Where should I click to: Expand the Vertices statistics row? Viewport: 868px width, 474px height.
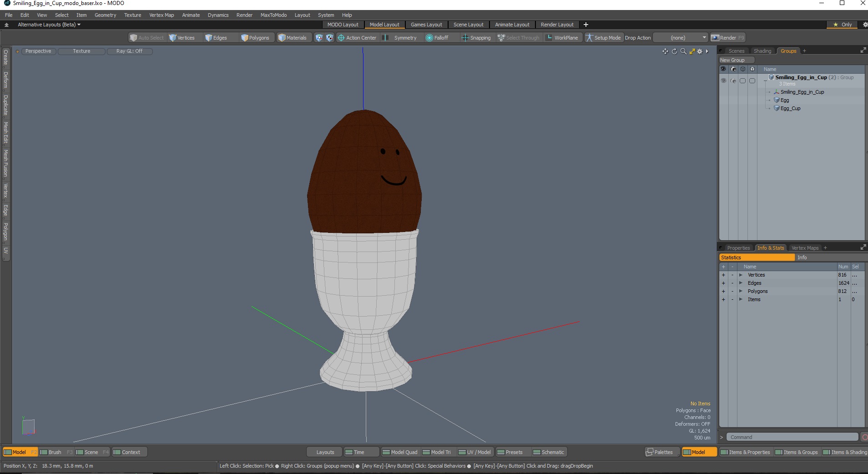pyautogui.click(x=741, y=275)
